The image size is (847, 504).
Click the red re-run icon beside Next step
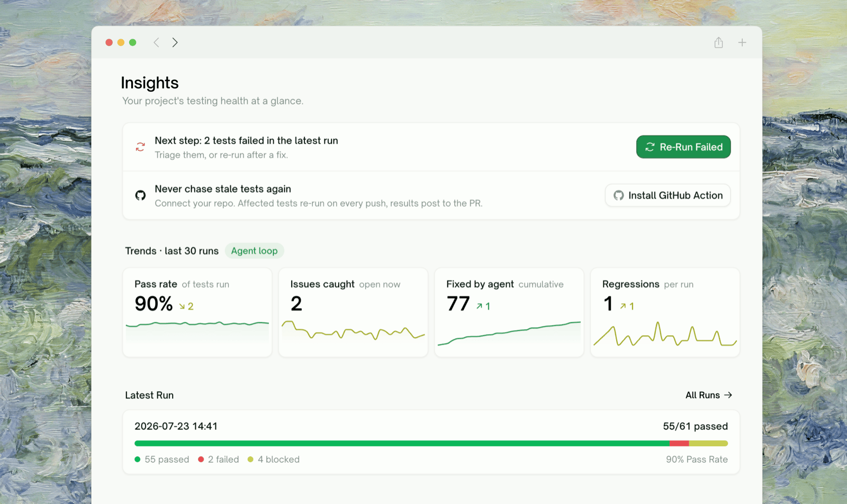[x=140, y=147]
